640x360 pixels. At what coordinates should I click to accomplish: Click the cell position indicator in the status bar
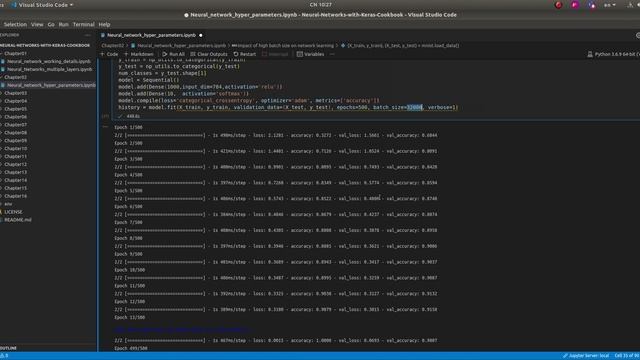[x=627, y=356]
